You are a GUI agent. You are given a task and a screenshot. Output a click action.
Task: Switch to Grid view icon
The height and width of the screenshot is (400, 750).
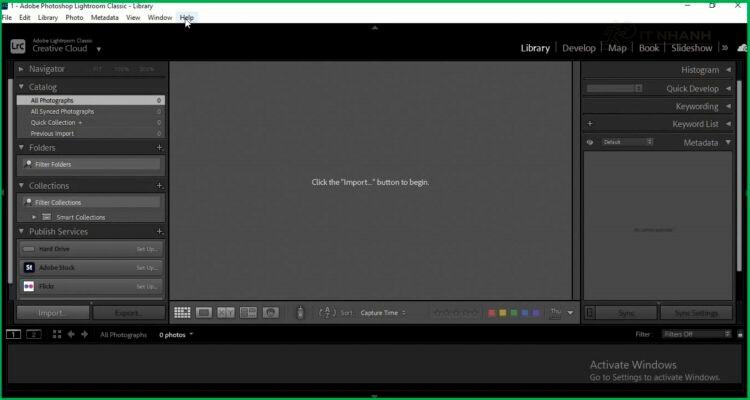182,313
